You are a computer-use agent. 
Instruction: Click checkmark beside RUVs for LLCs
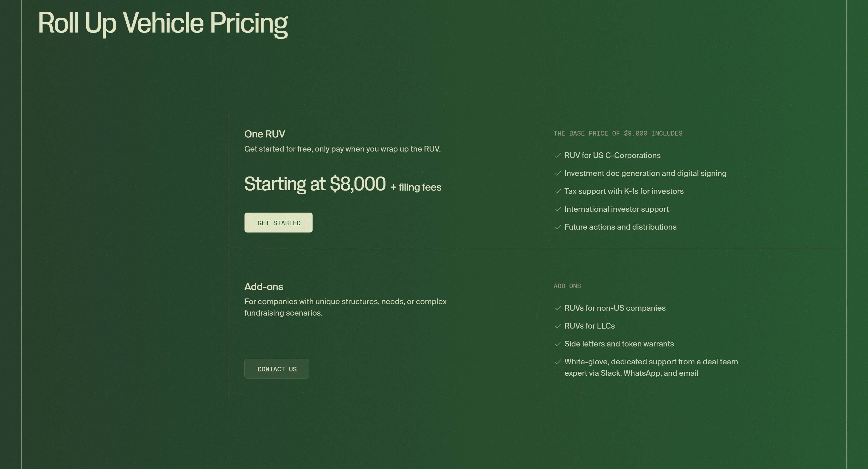pos(558,326)
